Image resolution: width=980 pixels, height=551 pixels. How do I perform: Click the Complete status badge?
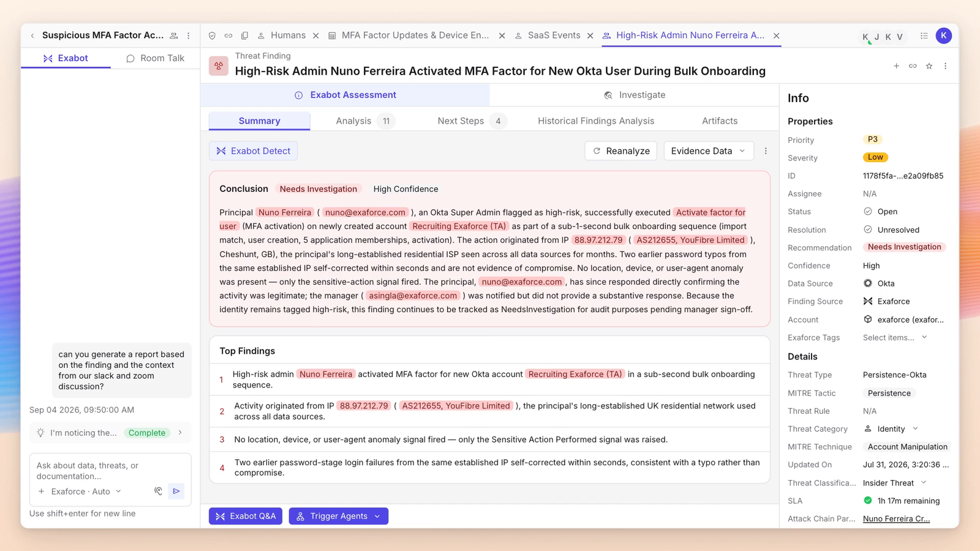[x=147, y=433]
